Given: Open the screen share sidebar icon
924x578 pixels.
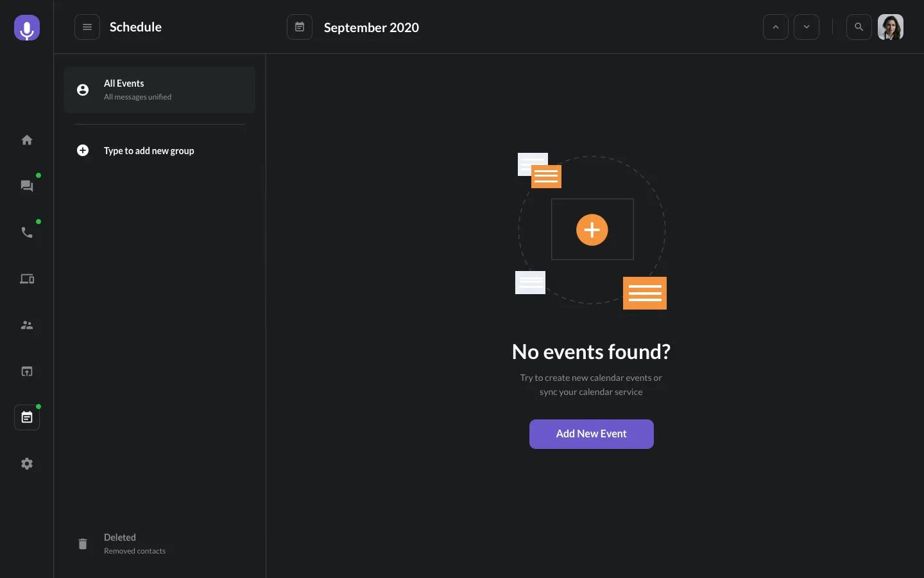Looking at the screenshot, I should (27, 371).
